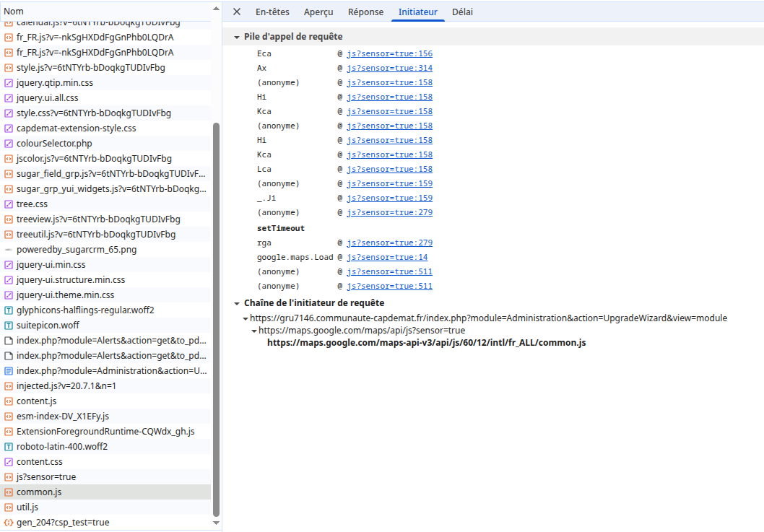Collapse the Chaîne de l'initiateur de requête section
764x532 pixels.
(237, 303)
